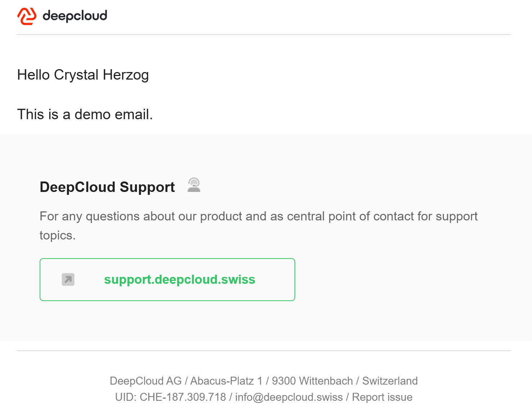Click the red deepcloud logo icon

(x=27, y=16)
